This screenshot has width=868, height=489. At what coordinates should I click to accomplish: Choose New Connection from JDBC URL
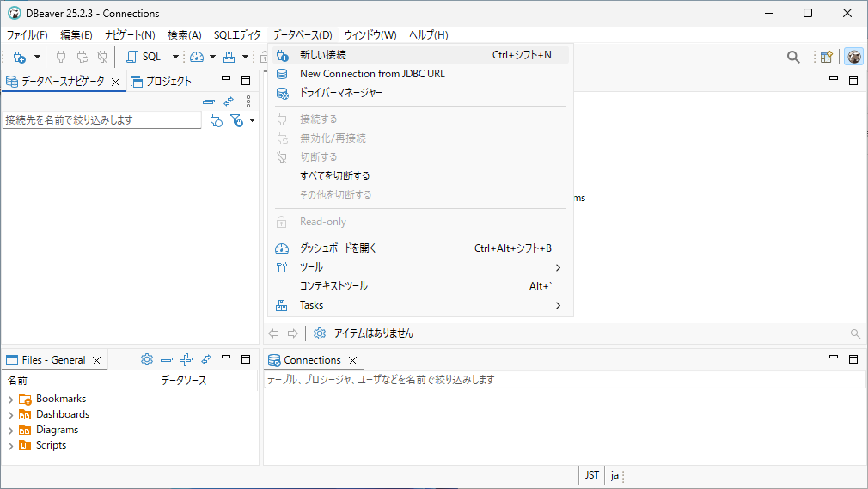[x=421, y=74]
